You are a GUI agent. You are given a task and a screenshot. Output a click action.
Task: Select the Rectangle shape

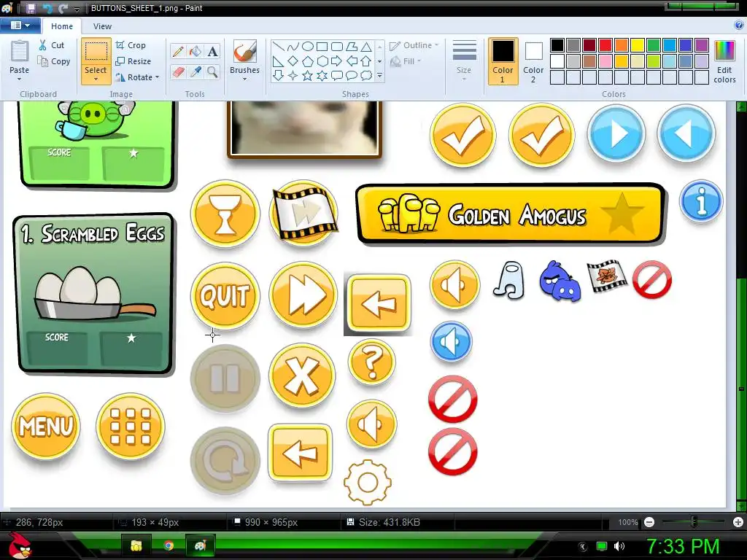(322, 46)
